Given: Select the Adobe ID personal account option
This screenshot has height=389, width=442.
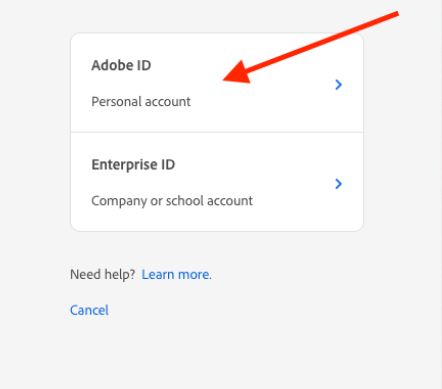Looking at the screenshot, I should [x=217, y=83].
